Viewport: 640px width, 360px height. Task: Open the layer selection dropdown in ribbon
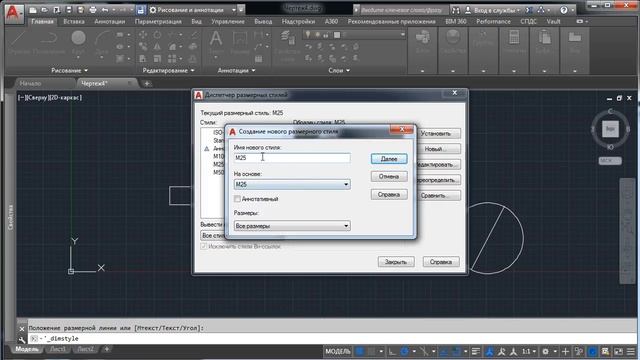(402, 35)
